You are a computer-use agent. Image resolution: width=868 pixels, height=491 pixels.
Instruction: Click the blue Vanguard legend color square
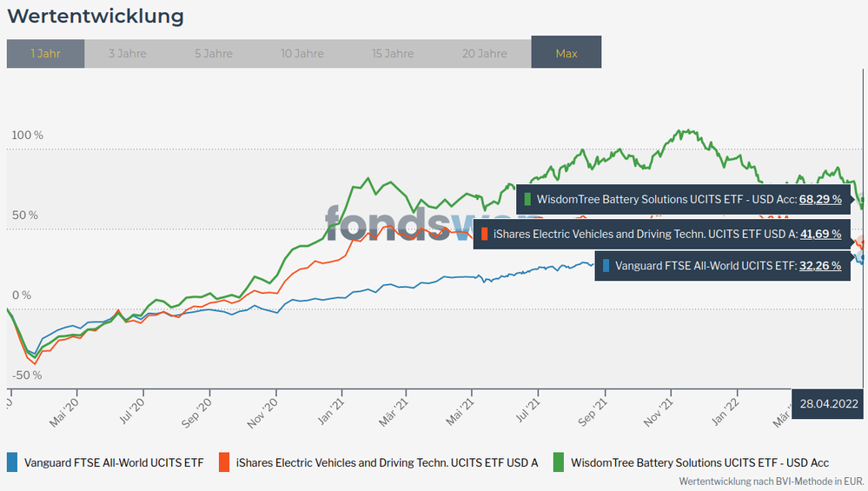coord(12,462)
